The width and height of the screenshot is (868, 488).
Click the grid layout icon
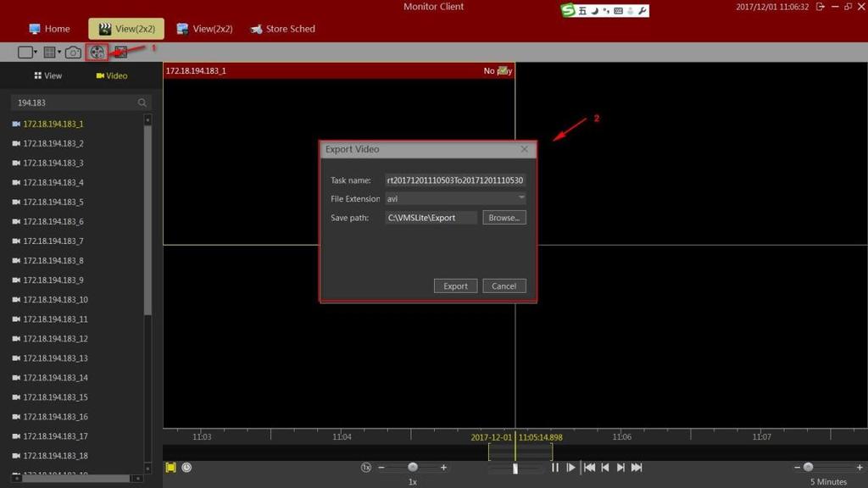tap(49, 52)
